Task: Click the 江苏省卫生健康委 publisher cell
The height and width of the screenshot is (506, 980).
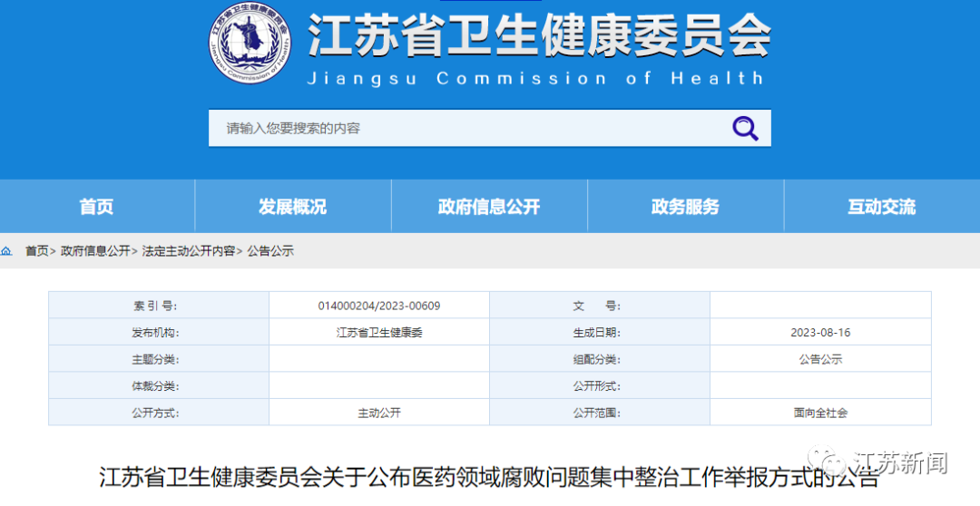Action: coord(379,333)
